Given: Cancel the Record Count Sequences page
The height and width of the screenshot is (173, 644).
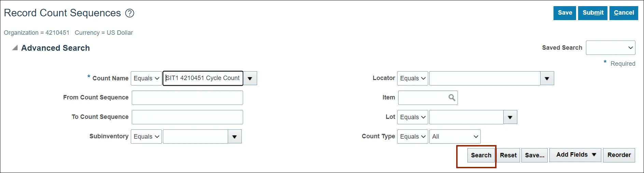Looking at the screenshot, I should click(624, 13).
